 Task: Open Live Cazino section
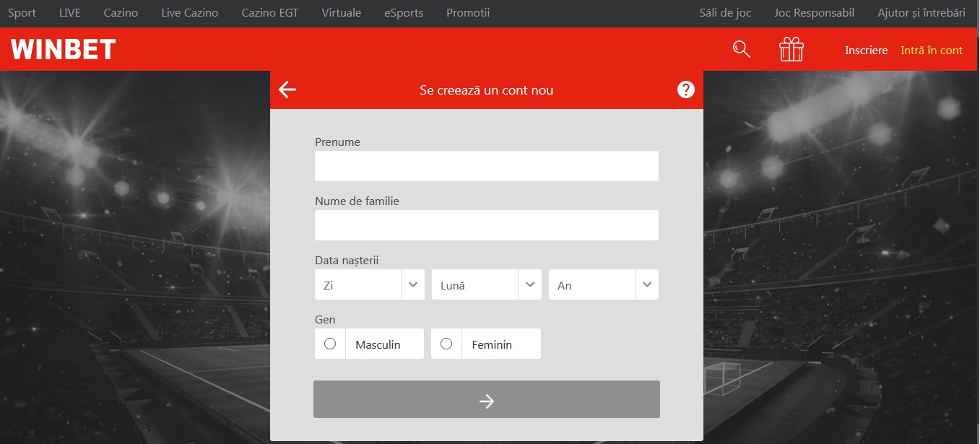190,13
